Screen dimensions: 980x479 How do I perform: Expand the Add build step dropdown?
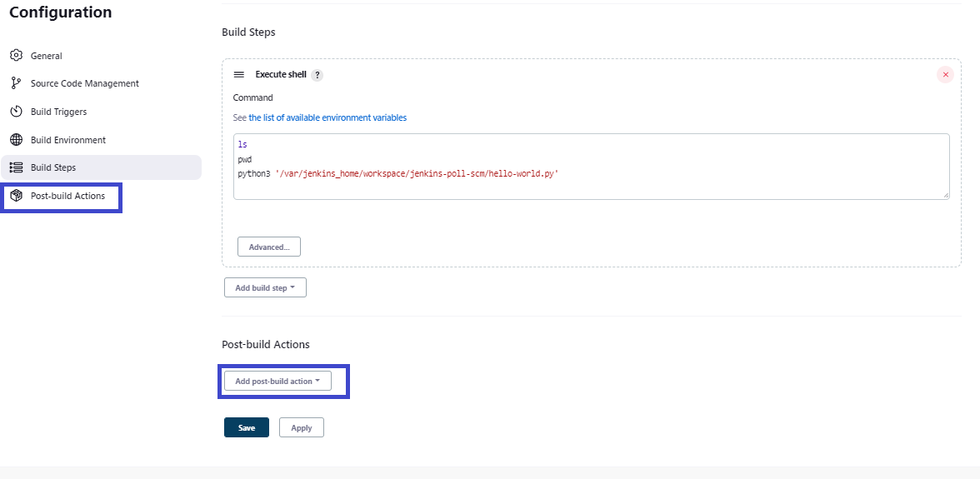click(x=265, y=288)
